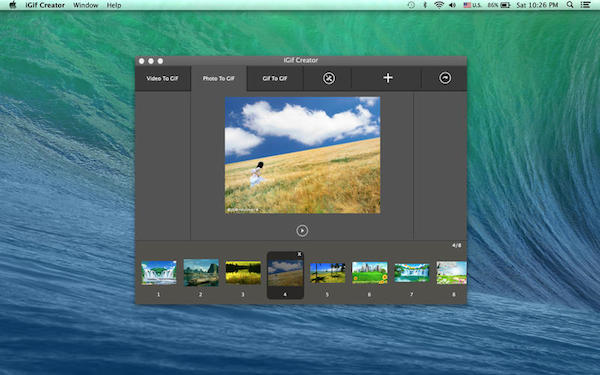Open the Apple menu

click(13, 5)
